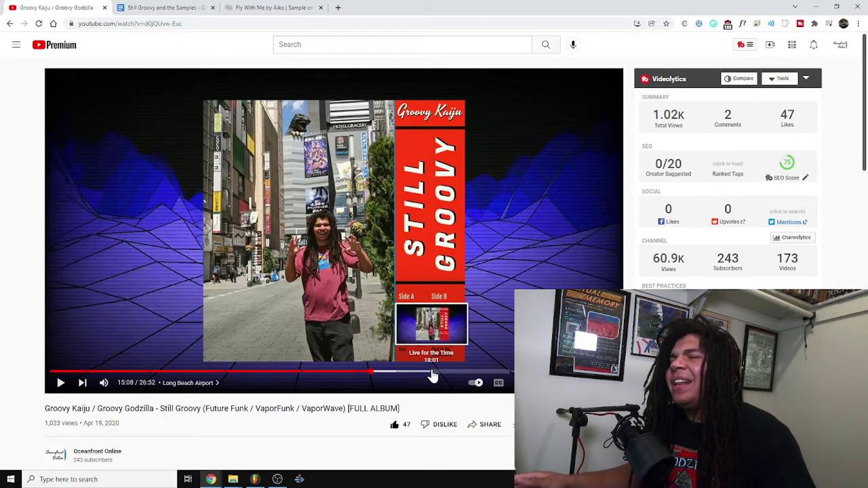Open the Extensions puzzle icon
The image size is (868, 488).
tap(814, 24)
